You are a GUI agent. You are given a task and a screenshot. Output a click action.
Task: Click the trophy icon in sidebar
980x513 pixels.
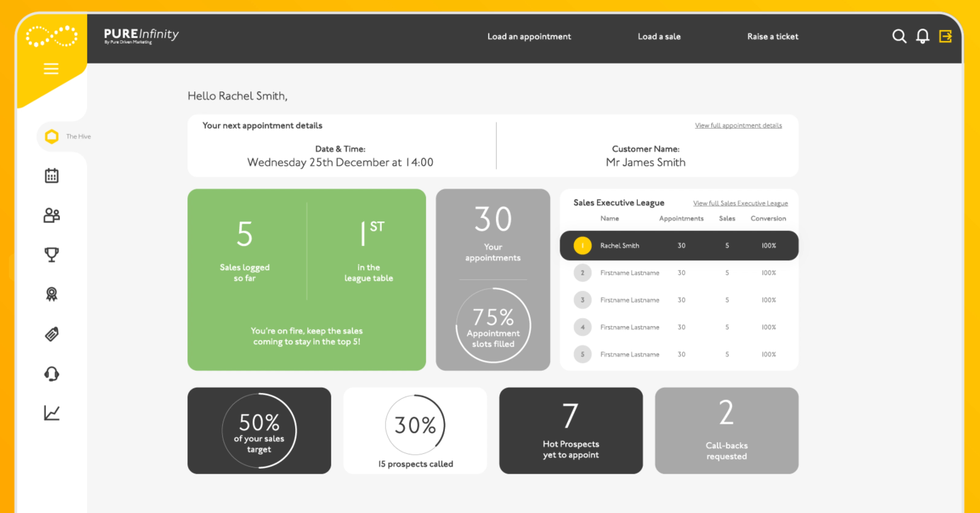coord(52,255)
